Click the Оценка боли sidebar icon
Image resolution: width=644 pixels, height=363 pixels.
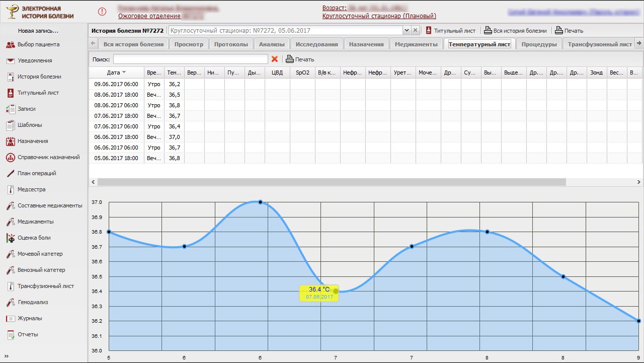tap(10, 238)
